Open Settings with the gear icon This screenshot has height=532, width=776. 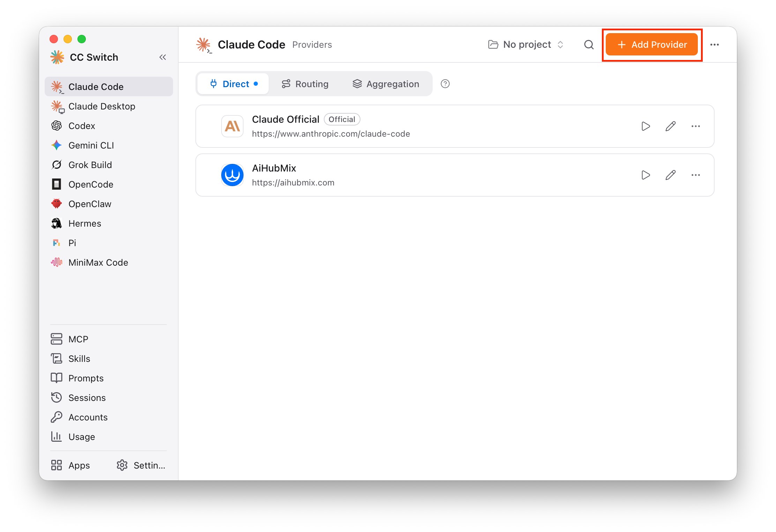[x=141, y=465]
